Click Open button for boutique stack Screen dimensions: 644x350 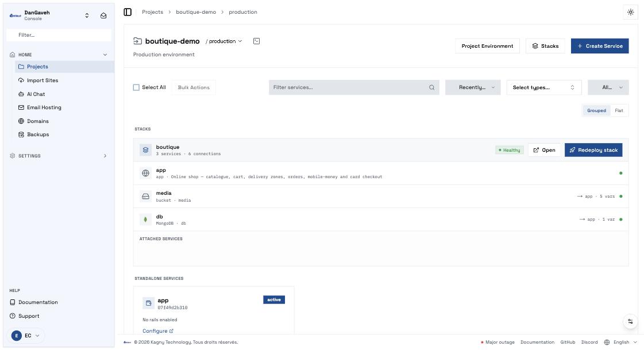[x=544, y=150]
